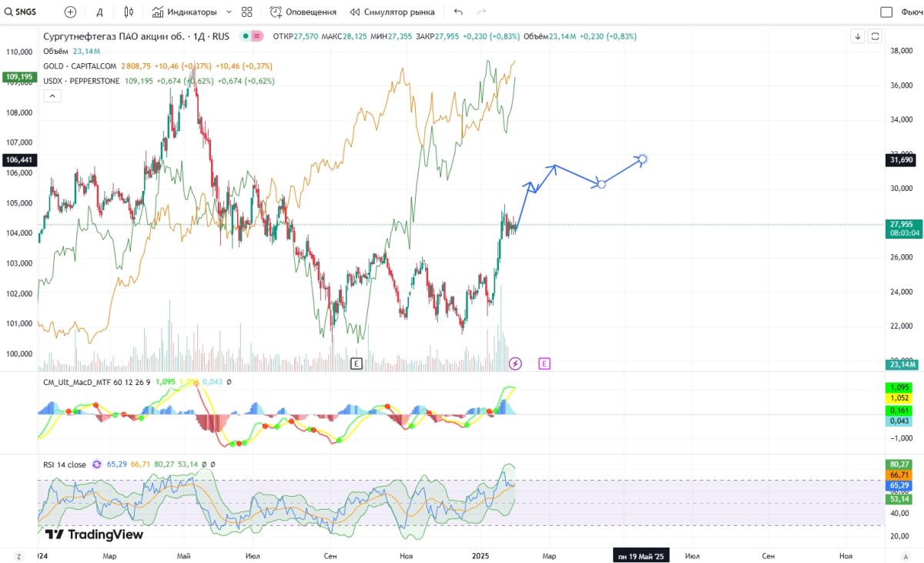Click 65,29 RSI blue scale label
Screen dimensions: 924x563
tap(899, 486)
